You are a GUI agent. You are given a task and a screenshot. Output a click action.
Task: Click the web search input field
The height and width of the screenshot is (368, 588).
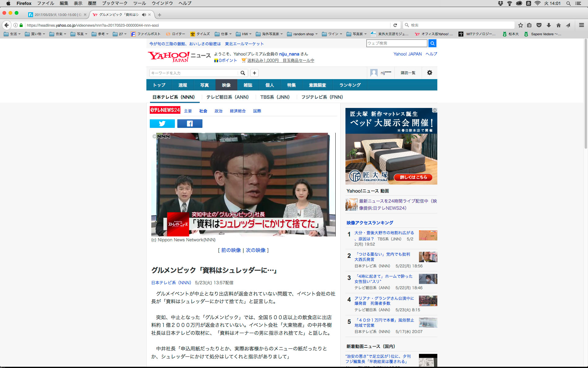[x=396, y=43]
